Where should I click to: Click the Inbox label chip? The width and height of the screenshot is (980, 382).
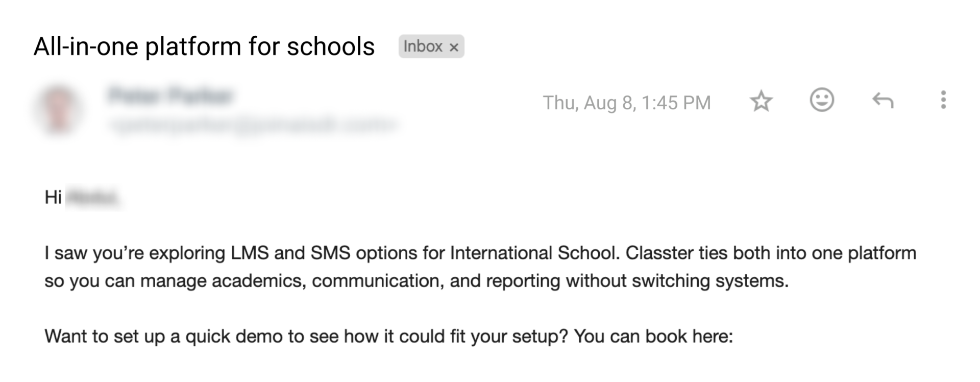click(x=423, y=46)
